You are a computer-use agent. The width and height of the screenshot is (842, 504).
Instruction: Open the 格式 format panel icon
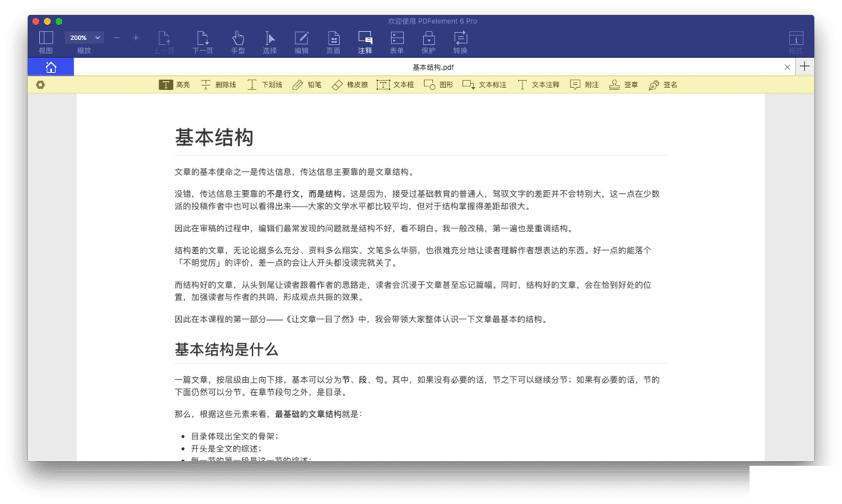[x=796, y=42]
